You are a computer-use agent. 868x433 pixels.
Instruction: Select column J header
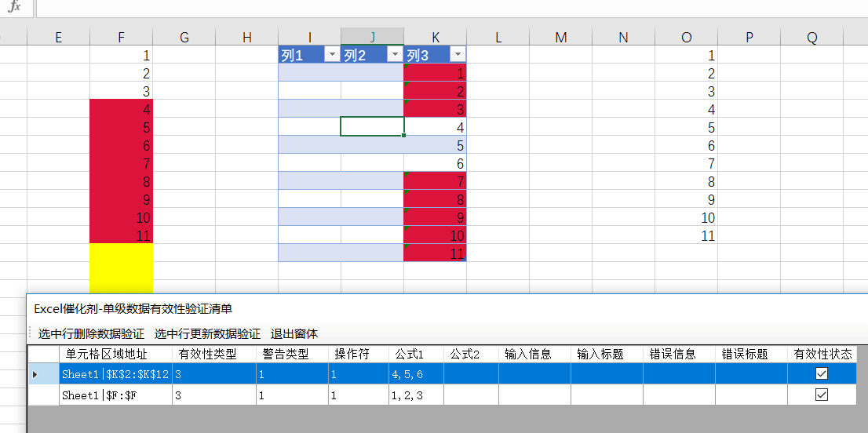coord(373,37)
